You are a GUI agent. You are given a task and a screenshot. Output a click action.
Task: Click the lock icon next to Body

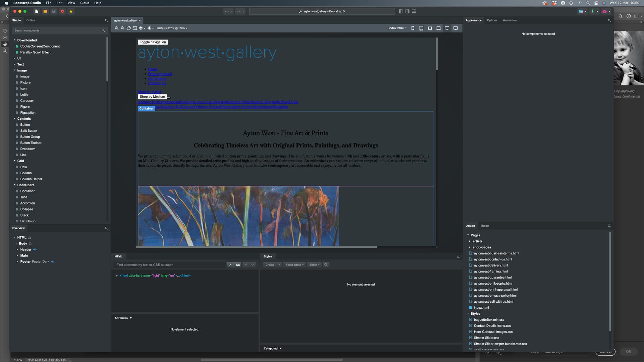(x=30, y=244)
